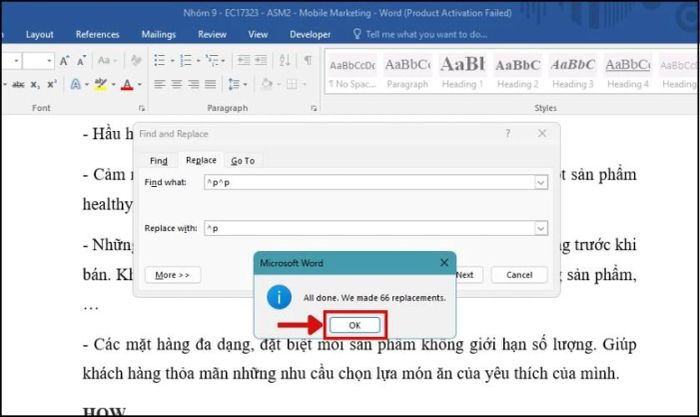The height and width of the screenshot is (417, 700).
Task: Align text left
Action: click(159, 84)
